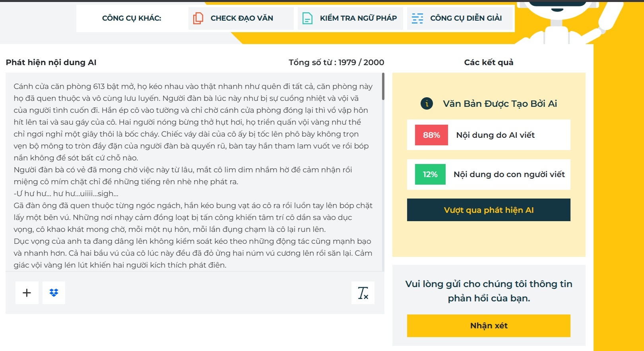
Task: Click the green 12% human score badge
Action: (430, 174)
